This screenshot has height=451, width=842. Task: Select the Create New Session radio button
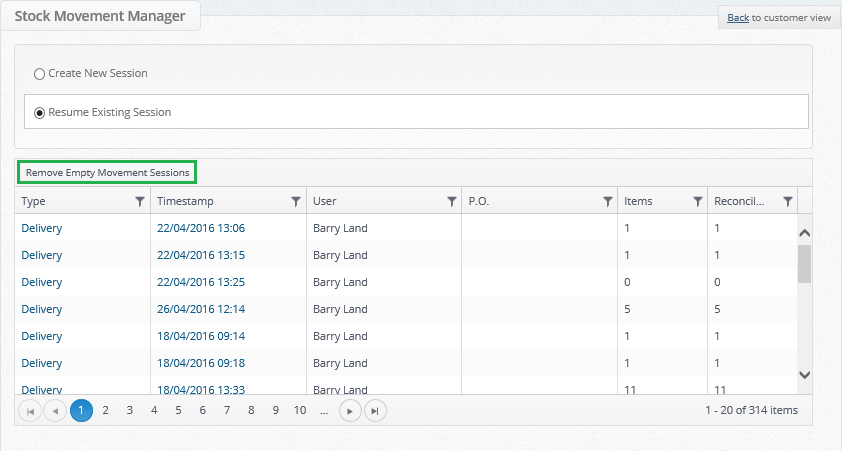point(39,74)
